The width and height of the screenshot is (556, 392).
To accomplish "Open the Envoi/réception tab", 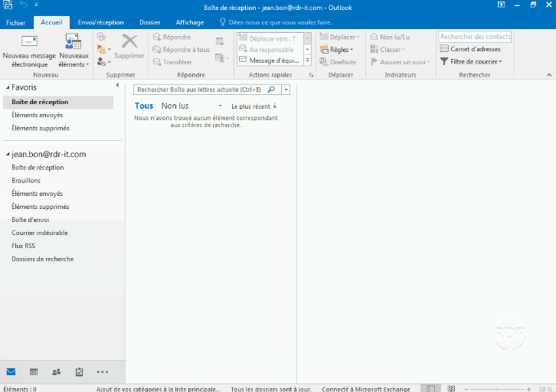I will 100,22.
